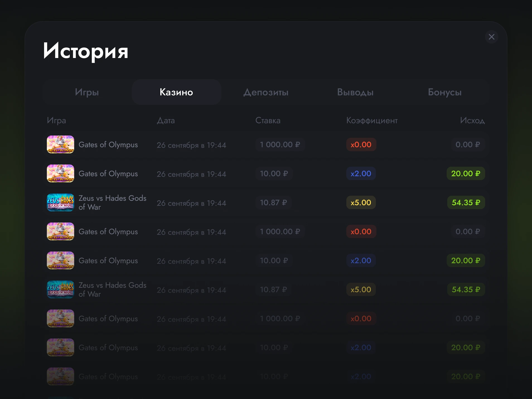This screenshot has width=532, height=399.
Task: Open the Депозиты tab
Action: click(x=266, y=92)
